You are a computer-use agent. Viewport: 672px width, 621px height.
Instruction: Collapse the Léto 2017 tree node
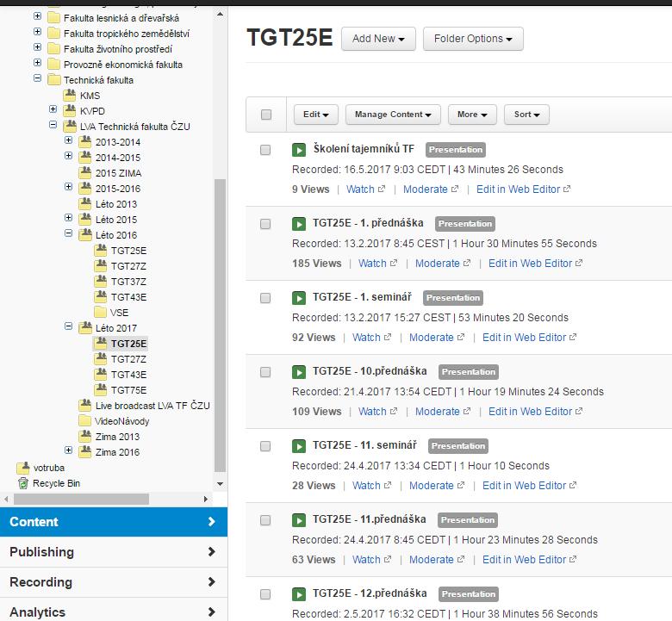coord(68,326)
